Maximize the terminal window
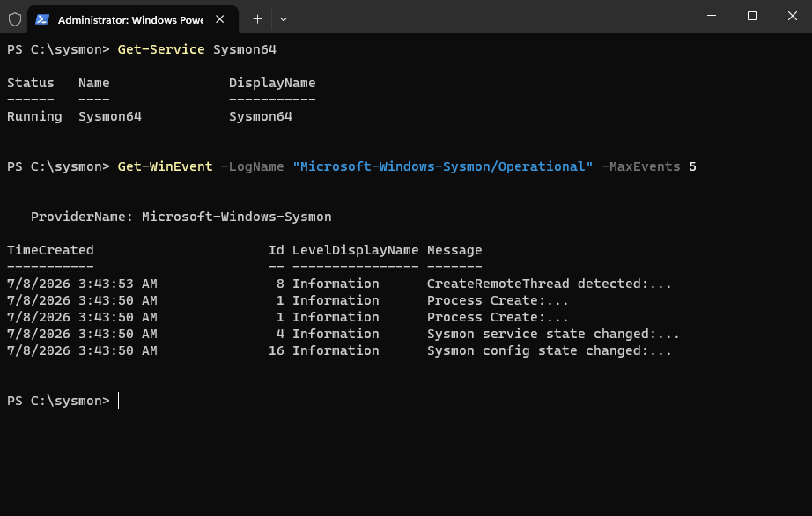 pyautogui.click(x=752, y=16)
